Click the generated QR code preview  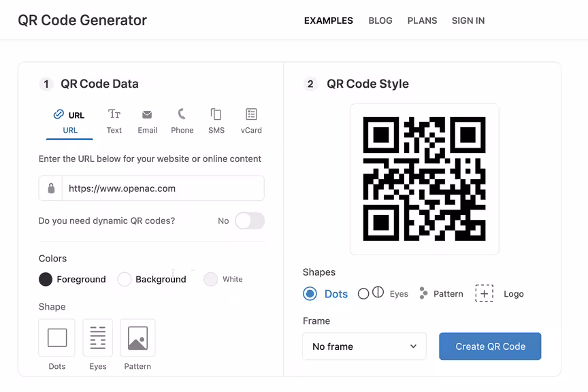pos(424,179)
